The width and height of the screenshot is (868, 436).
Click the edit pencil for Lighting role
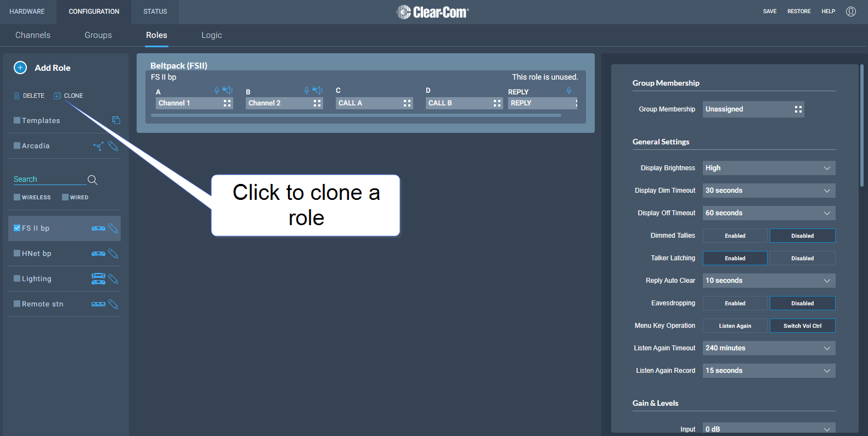[113, 279]
